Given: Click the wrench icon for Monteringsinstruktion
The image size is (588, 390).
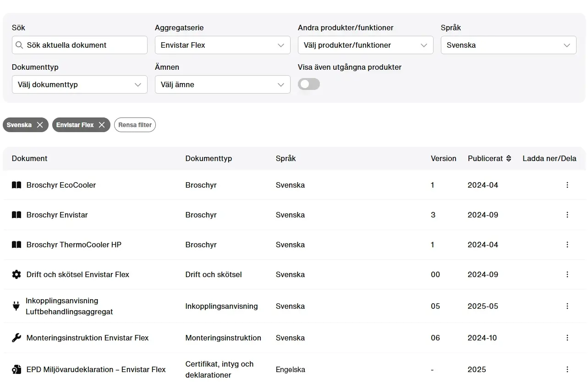Looking at the screenshot, I should [16, 338].
